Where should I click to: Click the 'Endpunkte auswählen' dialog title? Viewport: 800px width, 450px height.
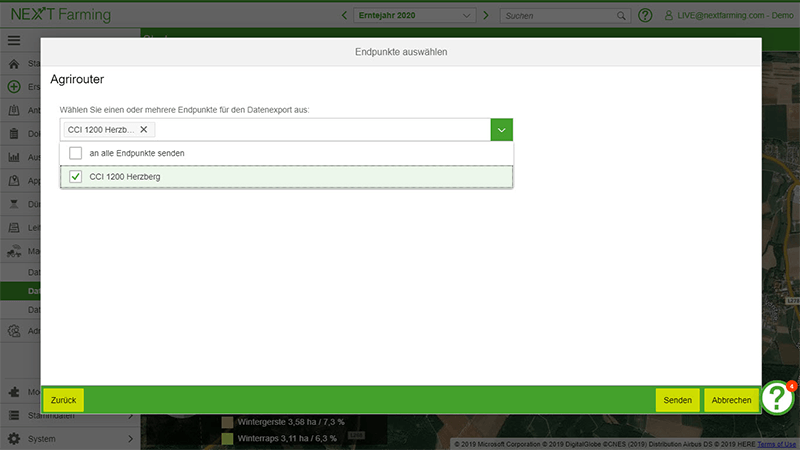(401, 52)
